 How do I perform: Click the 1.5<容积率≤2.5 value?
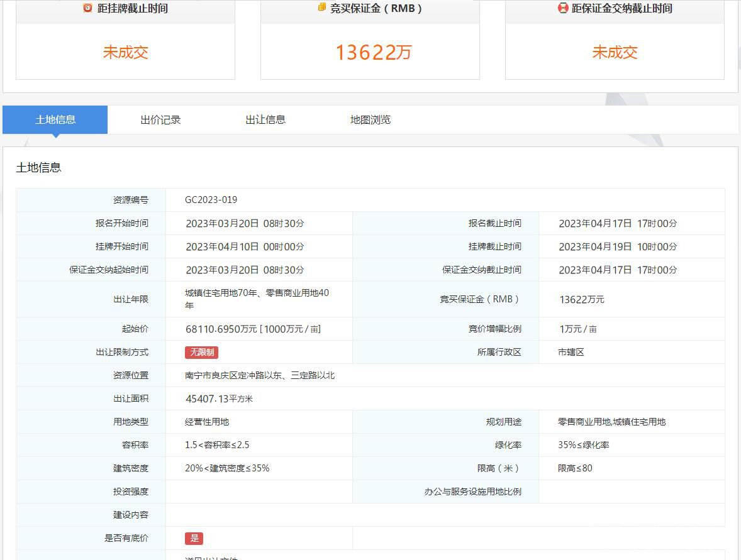(217, 445)
